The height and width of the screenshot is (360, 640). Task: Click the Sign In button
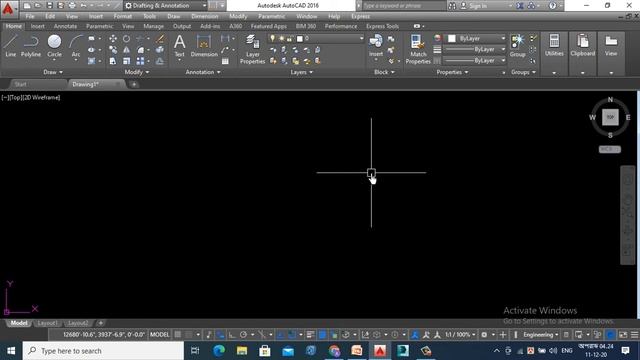[474, 6]
